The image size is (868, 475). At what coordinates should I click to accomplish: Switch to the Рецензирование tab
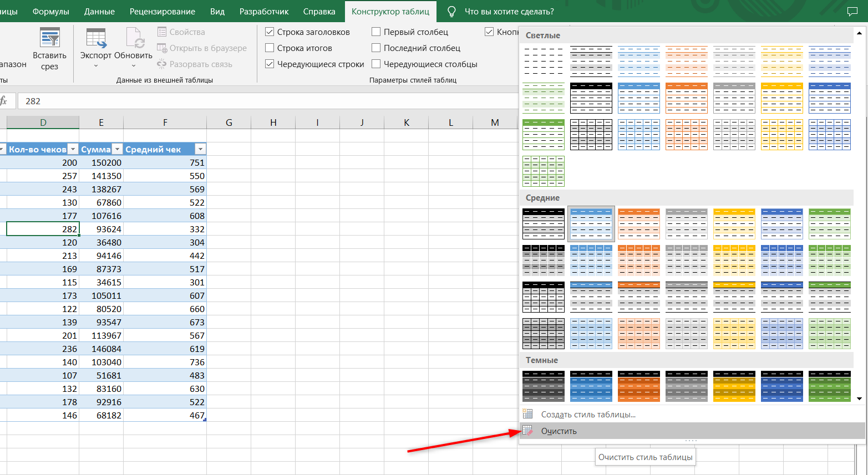click(x=163, y=11)
